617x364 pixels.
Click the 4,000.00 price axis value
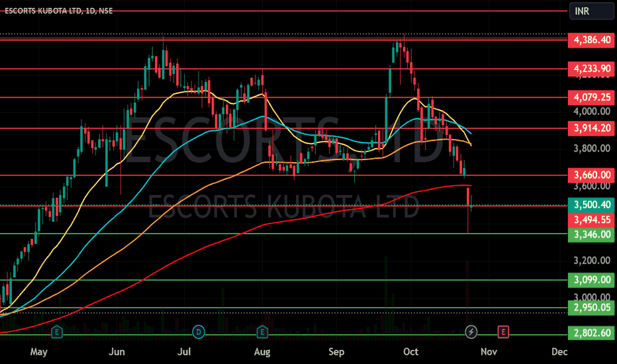point(592,111)
